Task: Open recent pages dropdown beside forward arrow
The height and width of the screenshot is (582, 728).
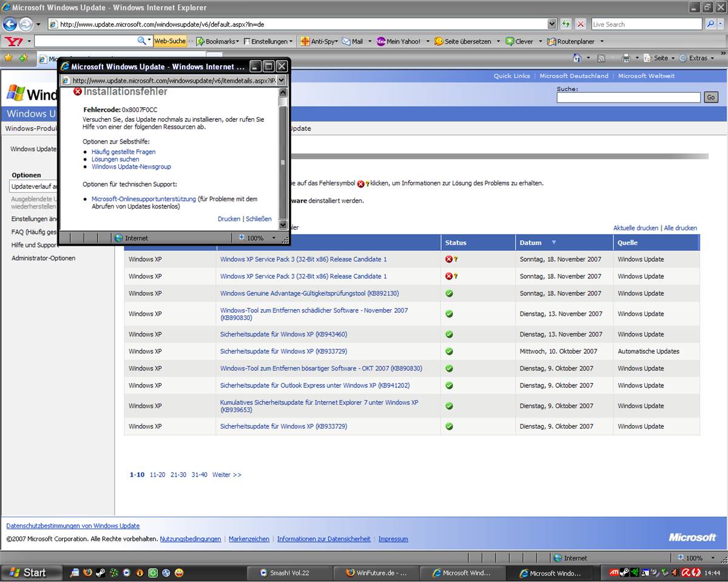Action: [38, 24]
